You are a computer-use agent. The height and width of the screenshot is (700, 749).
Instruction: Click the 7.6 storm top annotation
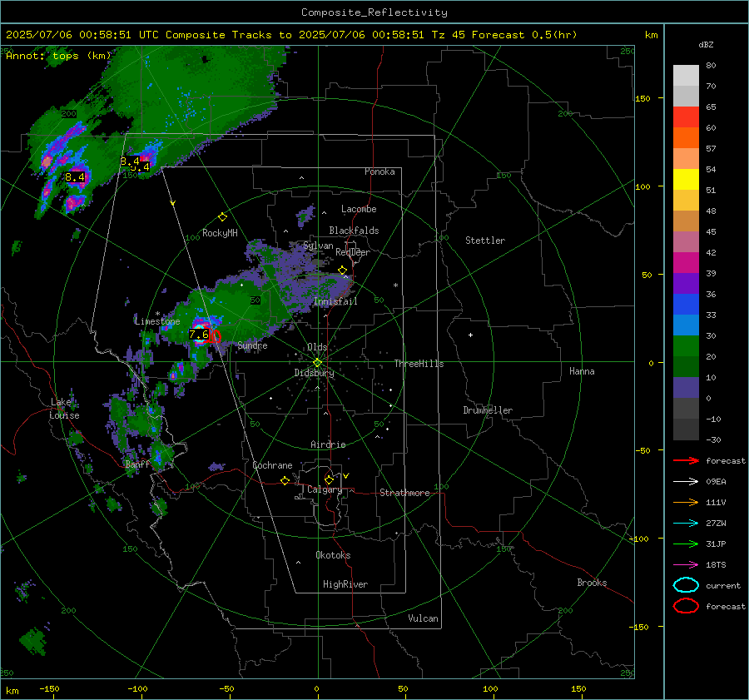coord(199,334)
